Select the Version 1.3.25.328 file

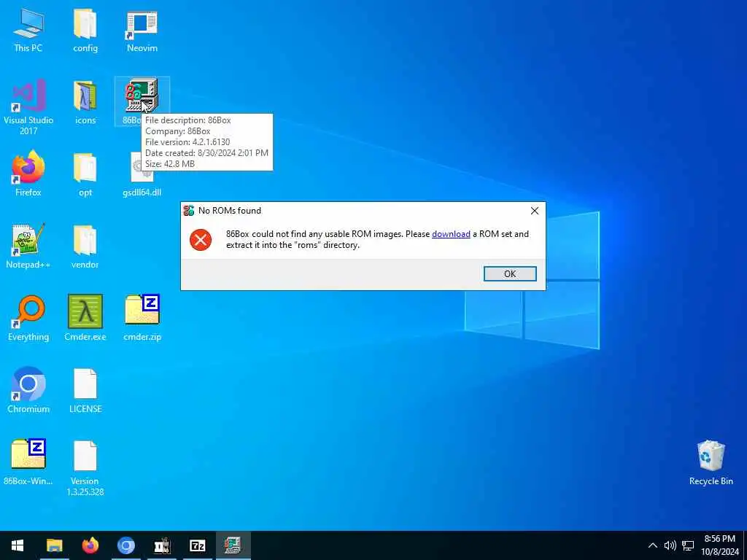(x=85, y=467)
